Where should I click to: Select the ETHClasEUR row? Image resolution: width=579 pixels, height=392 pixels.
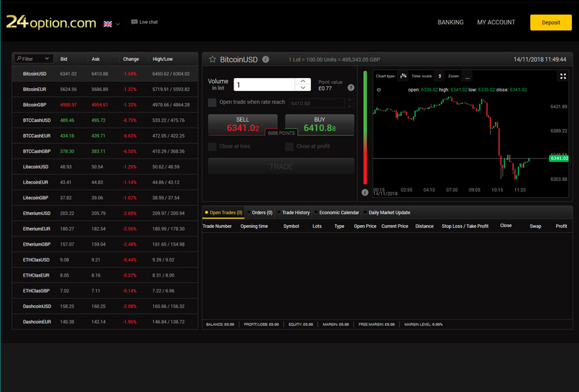[105, 275]
